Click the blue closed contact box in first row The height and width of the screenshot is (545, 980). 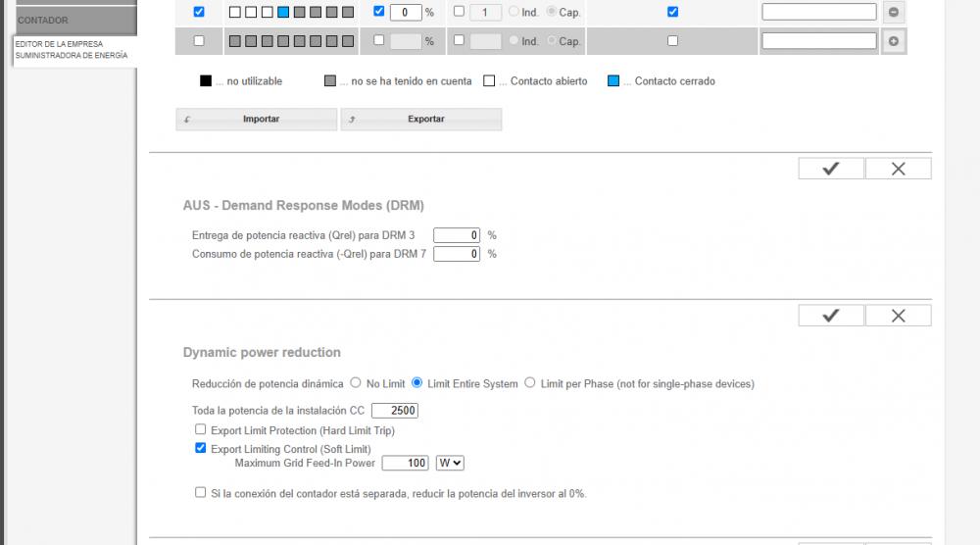pyautogui.click(x=283, y=12)
